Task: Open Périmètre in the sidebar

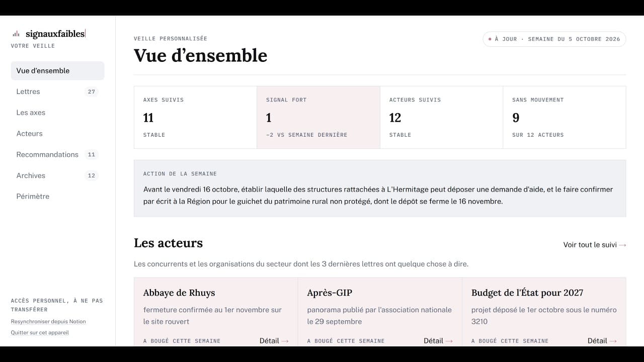Action: 57,197
